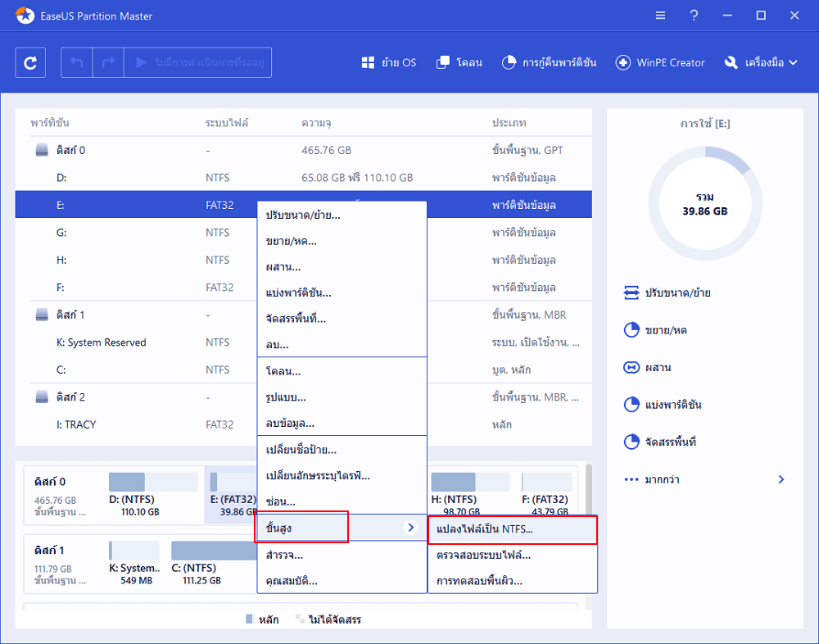Click the refresh disk icon

coord(30,63)
